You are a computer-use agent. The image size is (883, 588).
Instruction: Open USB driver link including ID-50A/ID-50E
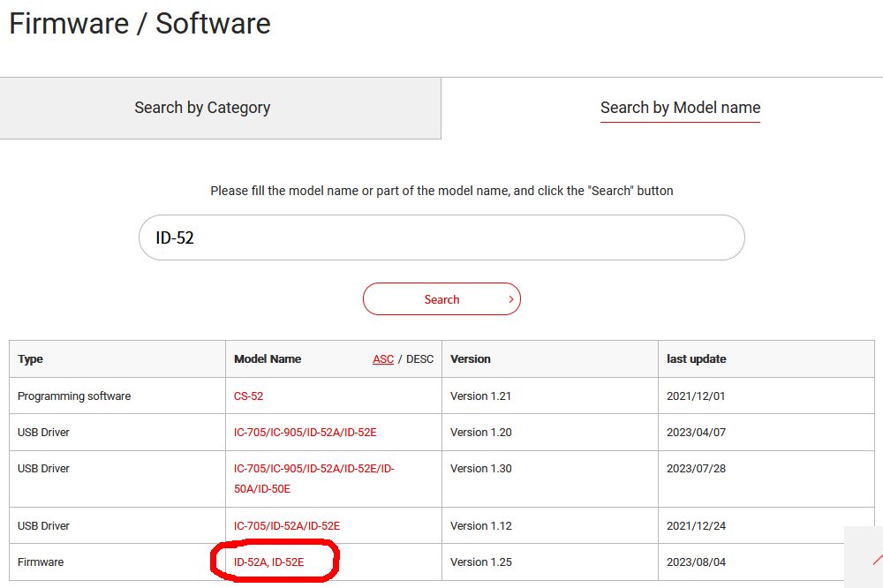(314, 479)
